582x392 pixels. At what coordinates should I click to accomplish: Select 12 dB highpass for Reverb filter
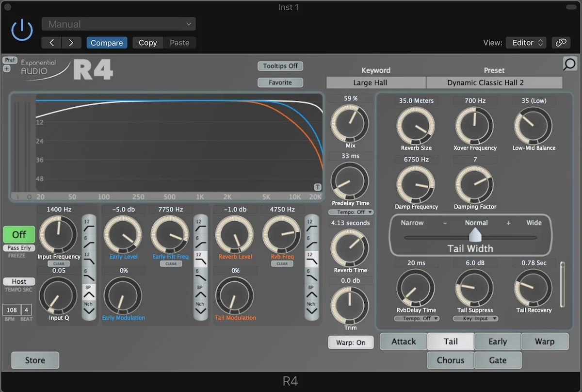(311, 225)
